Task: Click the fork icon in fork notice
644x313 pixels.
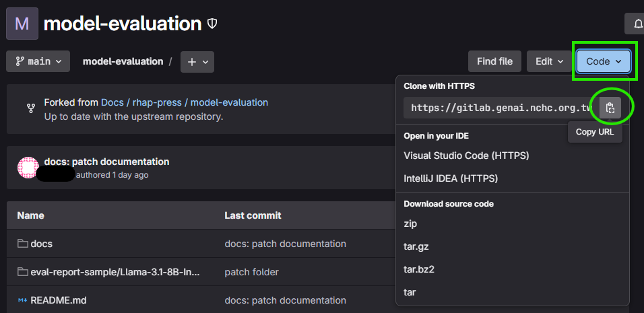Action: [x=30, y=108]
